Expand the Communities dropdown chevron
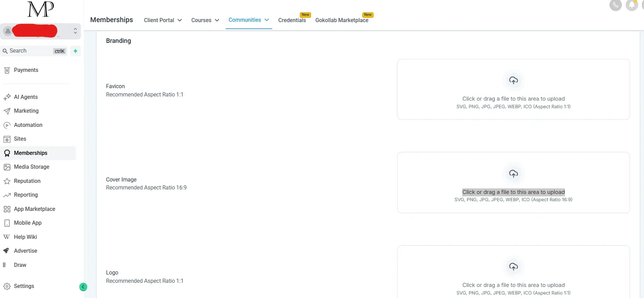644x298 pixels. pos(267,20)
